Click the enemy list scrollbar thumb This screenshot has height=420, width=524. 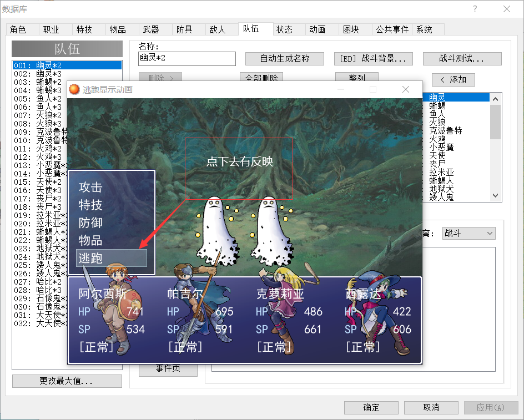click(495, 122)
